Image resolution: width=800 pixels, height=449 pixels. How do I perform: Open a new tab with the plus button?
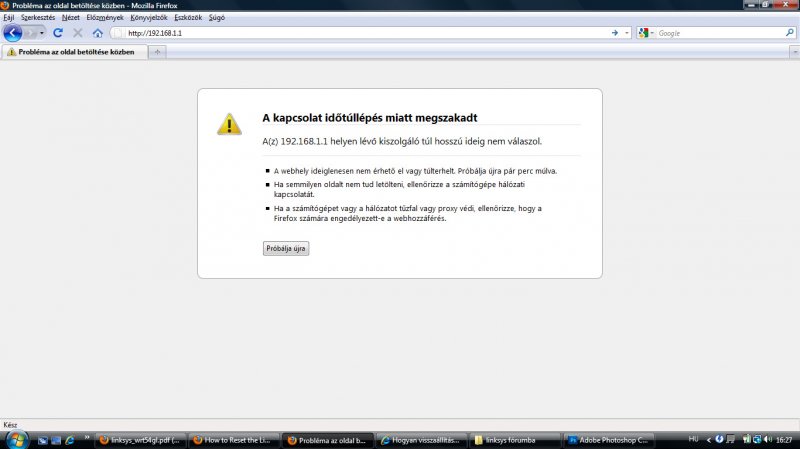[x=157, y=52]
